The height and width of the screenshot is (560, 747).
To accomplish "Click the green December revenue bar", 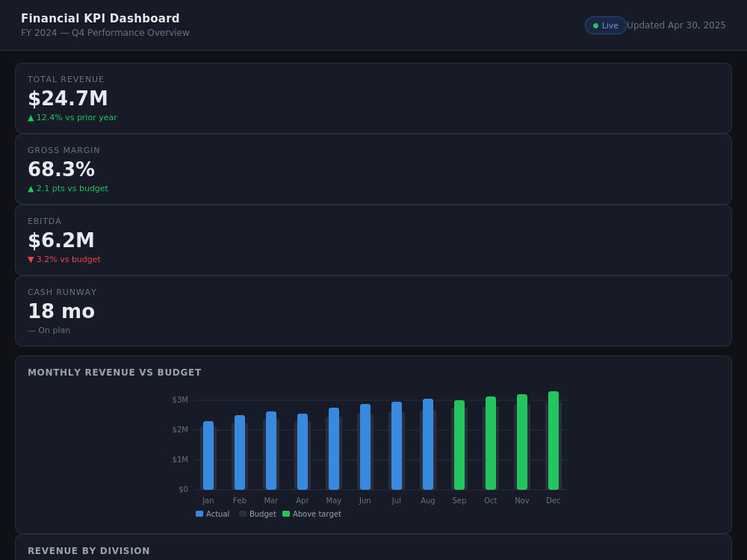I will click(x=554, y=441).
